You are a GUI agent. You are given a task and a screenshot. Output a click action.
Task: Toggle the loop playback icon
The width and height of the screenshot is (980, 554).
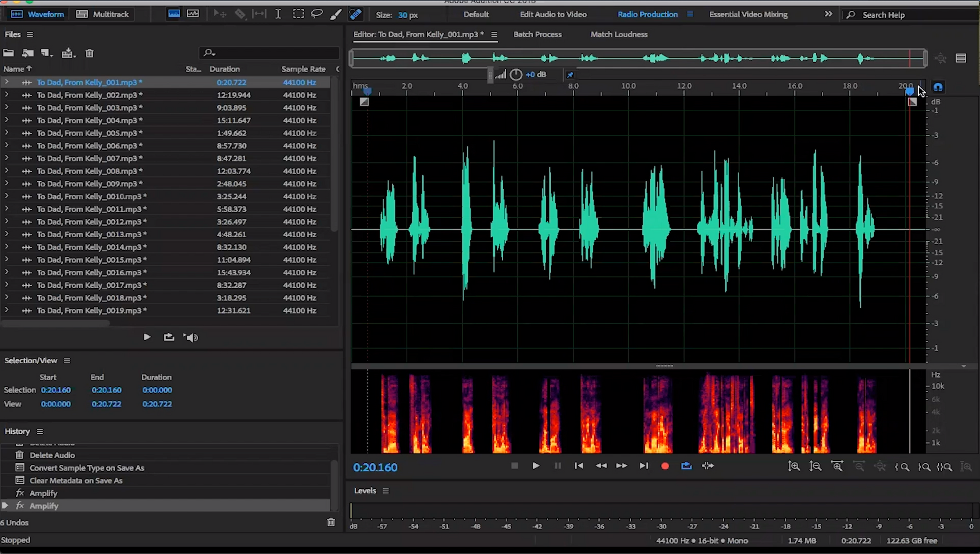(x=686, y=465)
